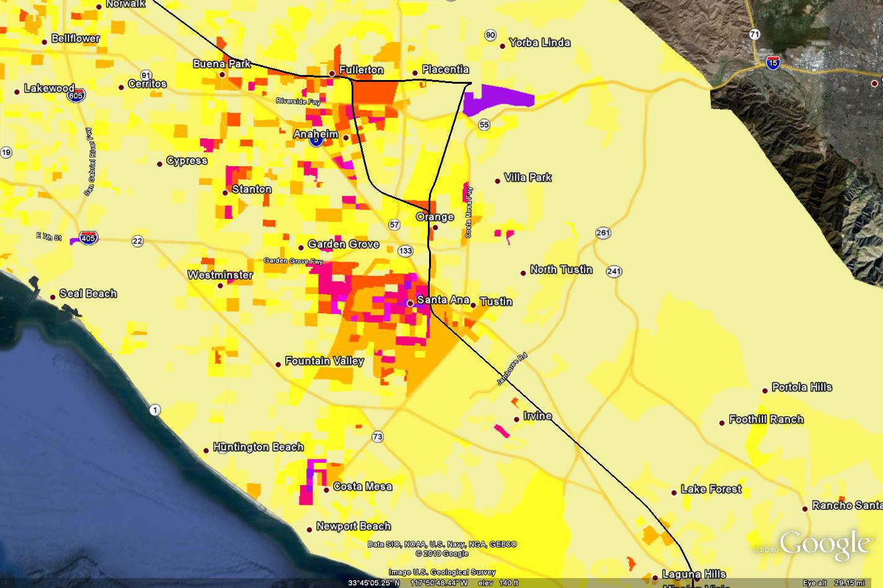Click the Westminster city label

[x=220, y=275]
